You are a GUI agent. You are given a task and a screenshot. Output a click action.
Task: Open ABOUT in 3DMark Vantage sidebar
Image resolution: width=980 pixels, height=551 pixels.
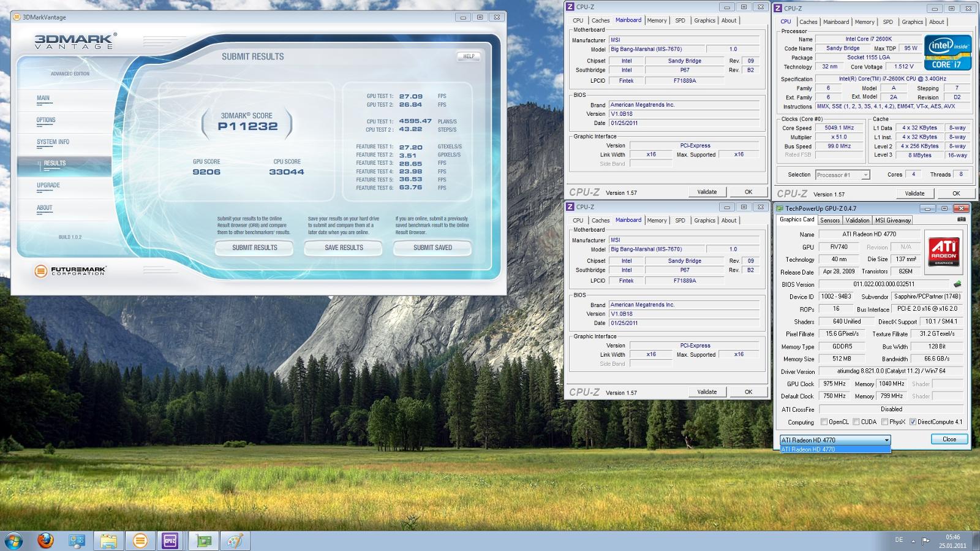click(44, 208)
